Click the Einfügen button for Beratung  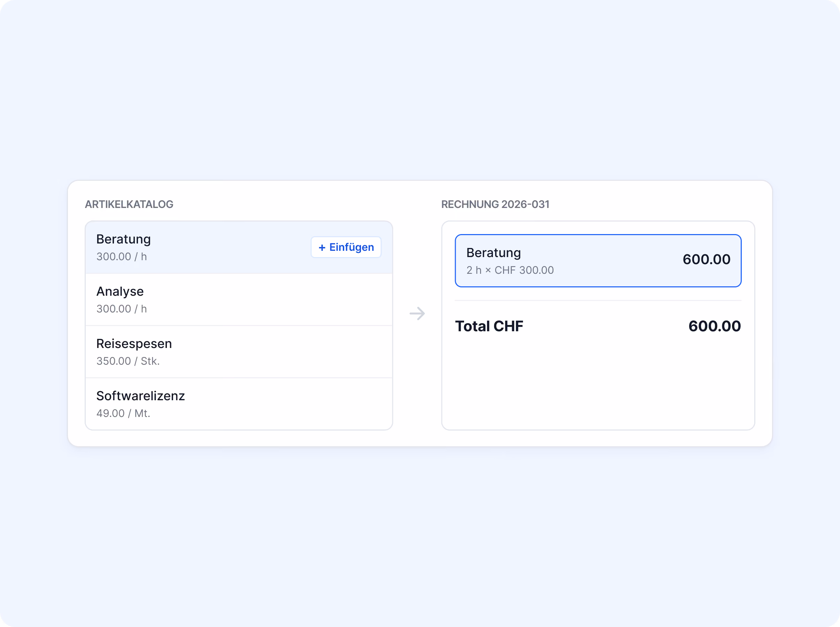point(346,247)
